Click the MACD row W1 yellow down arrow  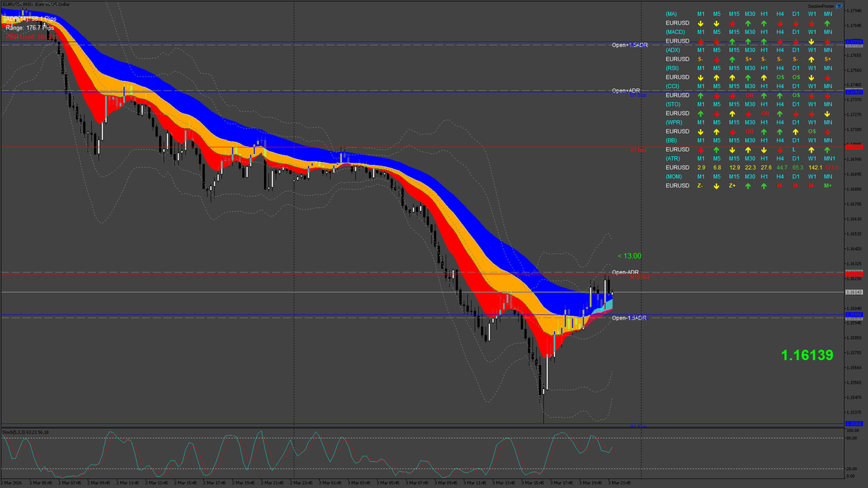coord(812,41)
